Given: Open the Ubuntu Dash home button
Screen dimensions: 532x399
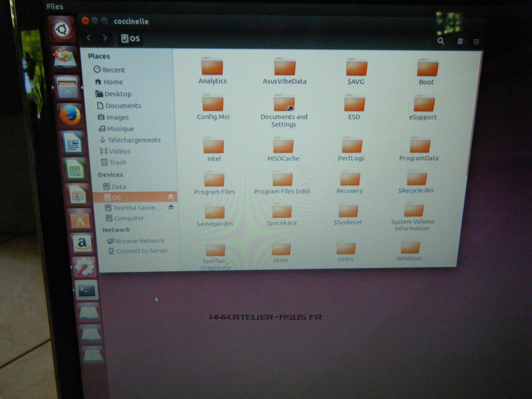Looking at the screenshot, I should point(62,29).
